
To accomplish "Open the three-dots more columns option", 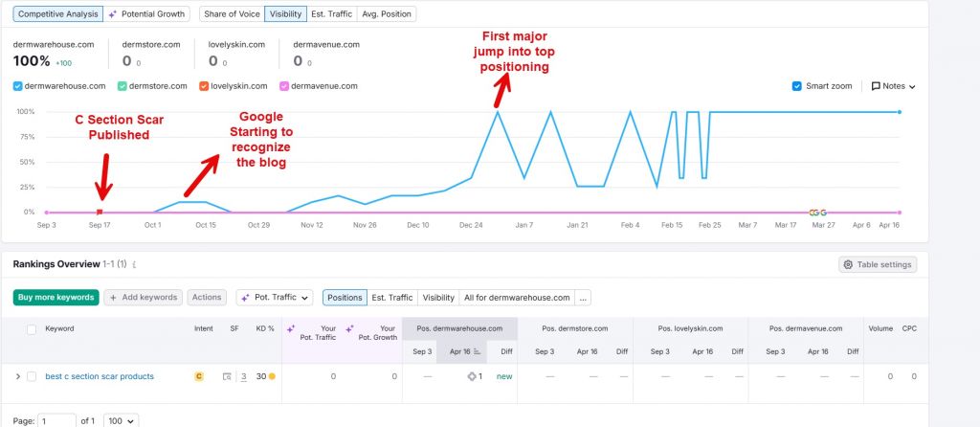I will (583, 298).
